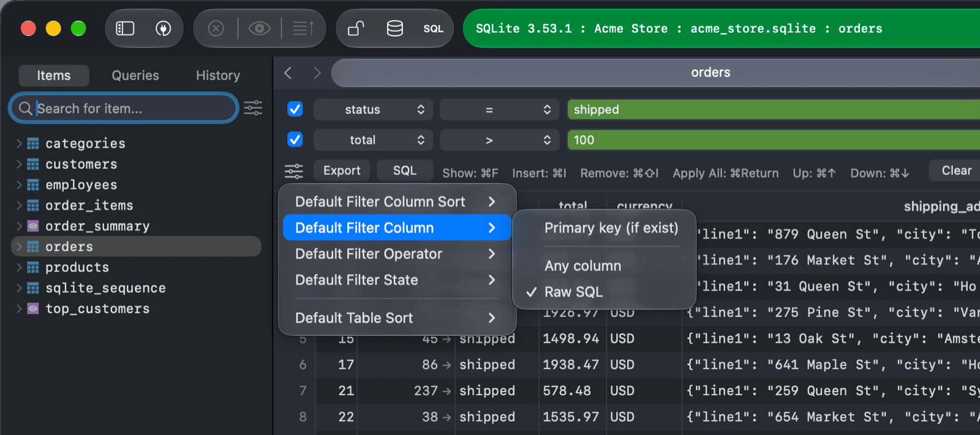Click the products table icon
This screenshot has height=435, width=980.
(33, 267)
